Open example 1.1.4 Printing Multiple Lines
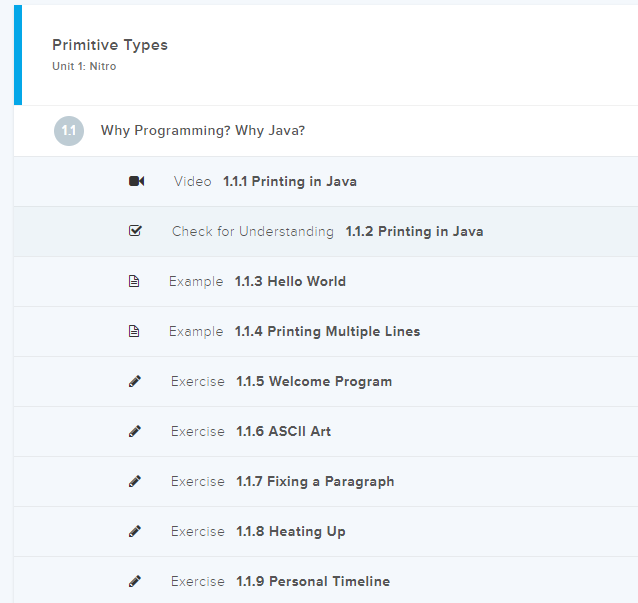The width and height of the screenshot is (638, 603). click(x=327, y=331)
